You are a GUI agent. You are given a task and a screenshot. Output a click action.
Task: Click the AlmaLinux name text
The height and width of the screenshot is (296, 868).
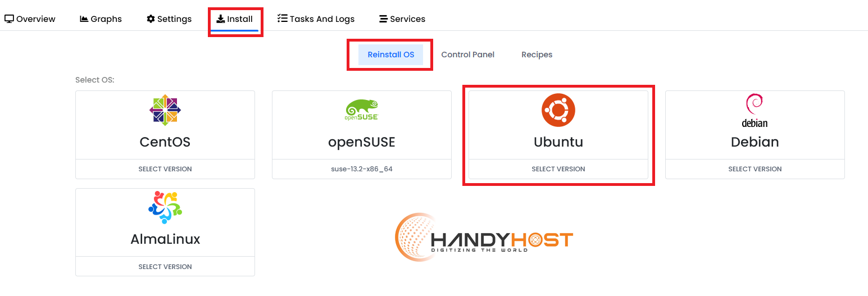[x=165, y=239]
